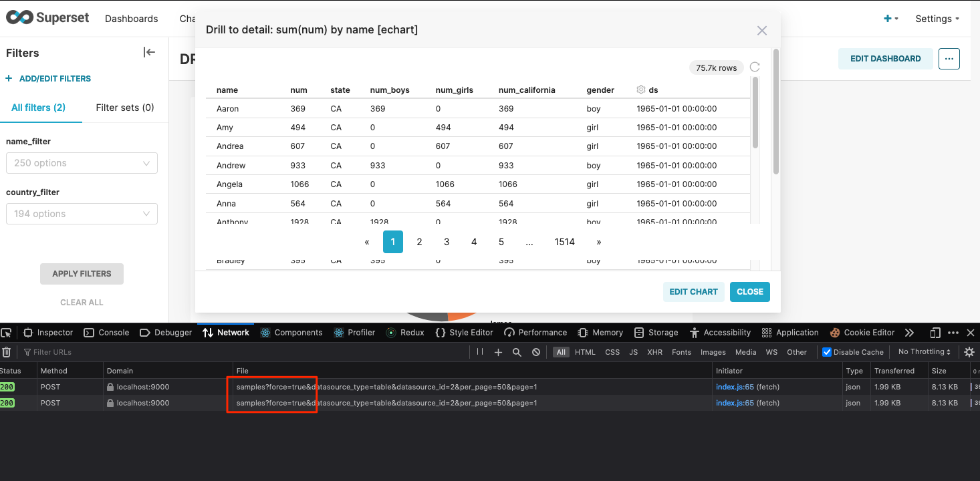Clear network log with trash icon

(x=6, y=352)
